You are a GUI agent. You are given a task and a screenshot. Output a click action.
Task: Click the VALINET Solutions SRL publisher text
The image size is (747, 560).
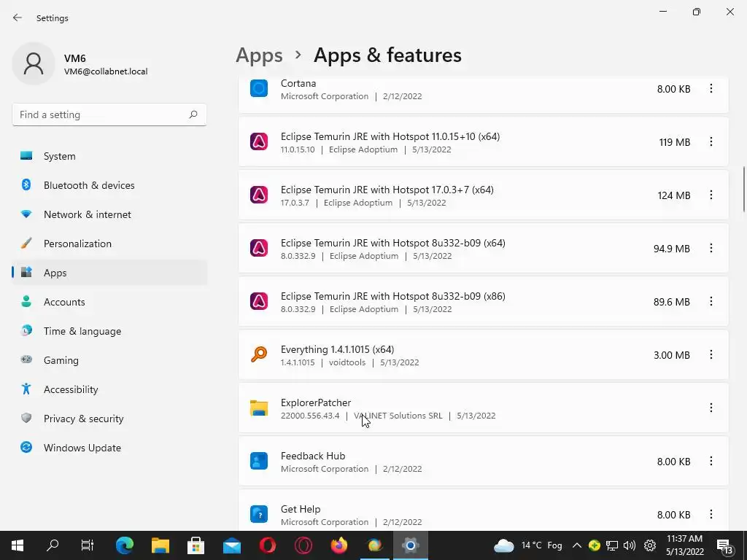[x=398, y=416]
